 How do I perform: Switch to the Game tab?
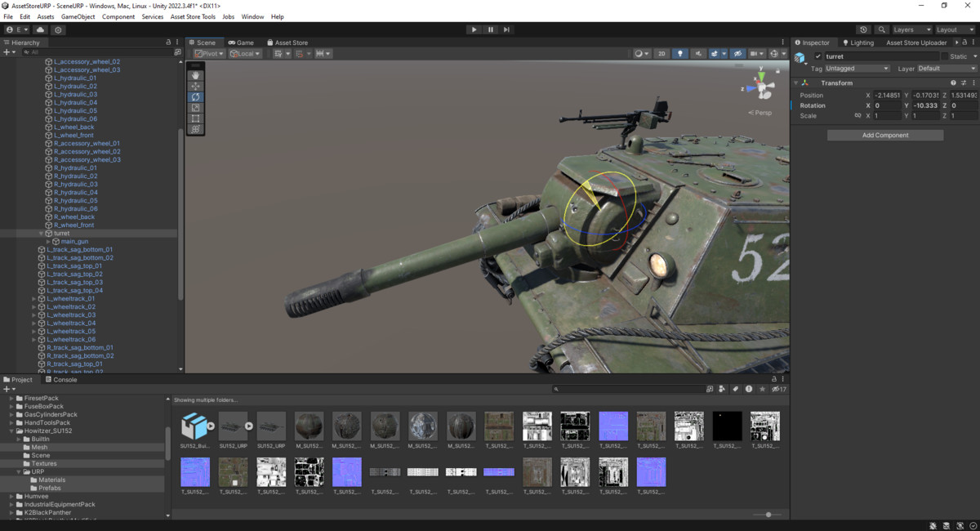pos(241,42)
